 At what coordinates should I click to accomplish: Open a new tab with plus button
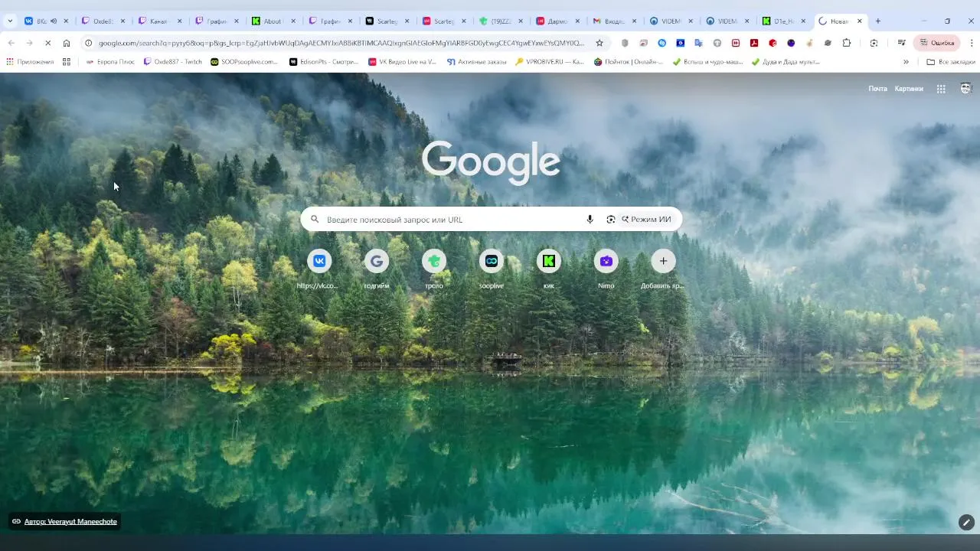click(x=878, y=21)
